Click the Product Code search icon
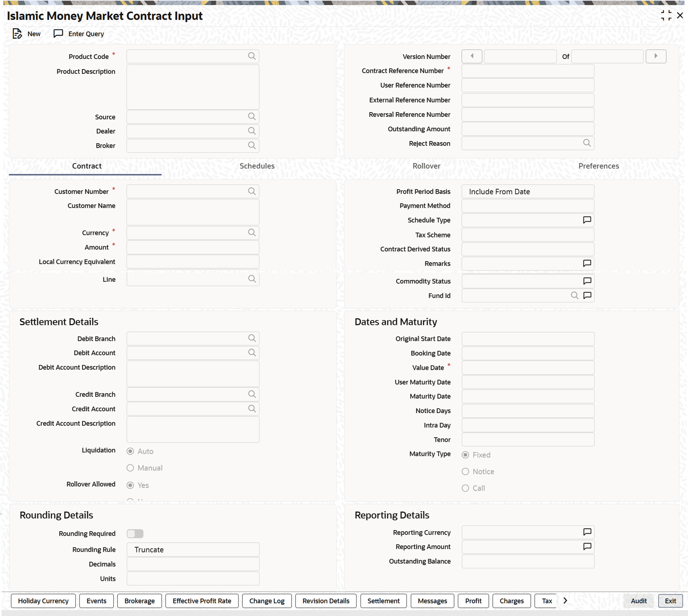The height and width of the screenshot is (616, 688). coord(252,56)
